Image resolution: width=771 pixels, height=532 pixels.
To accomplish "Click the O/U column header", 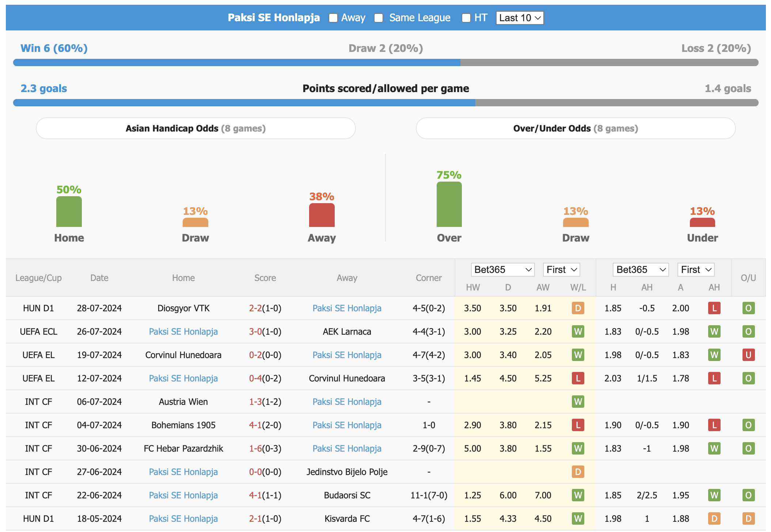I will click(x=748, y=278).
